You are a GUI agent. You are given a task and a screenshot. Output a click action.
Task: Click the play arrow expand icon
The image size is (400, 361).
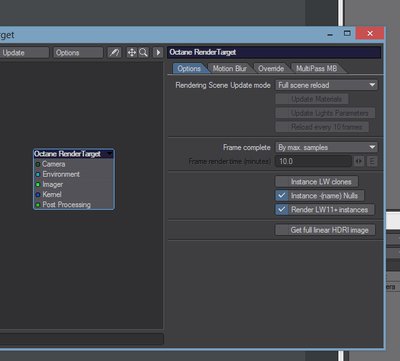point(158,53)
